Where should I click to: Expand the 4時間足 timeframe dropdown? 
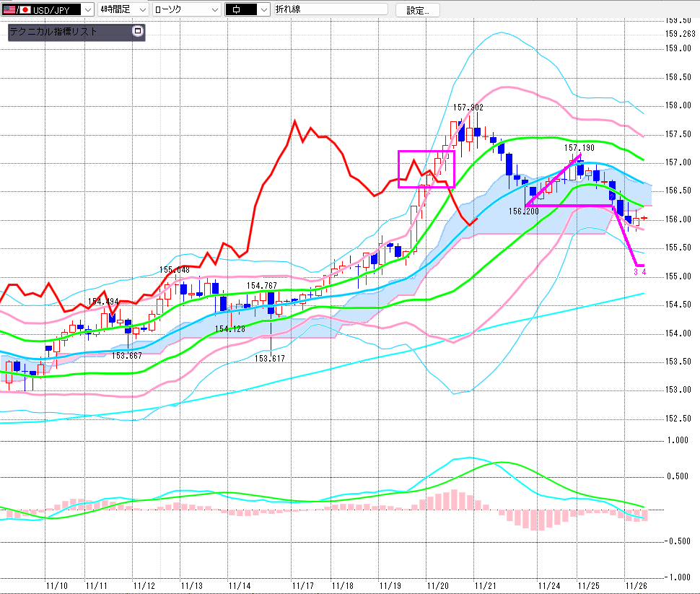point(142,10)
